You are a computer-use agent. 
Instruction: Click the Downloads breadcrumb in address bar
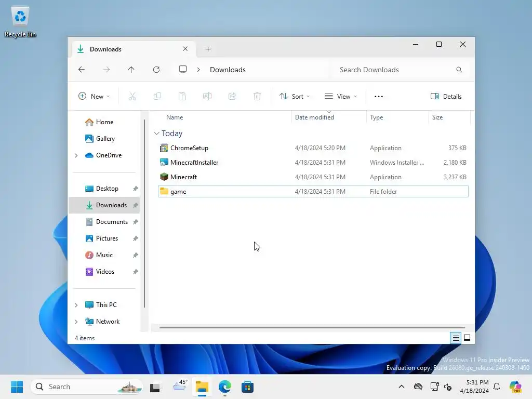(x=228, y=70)
